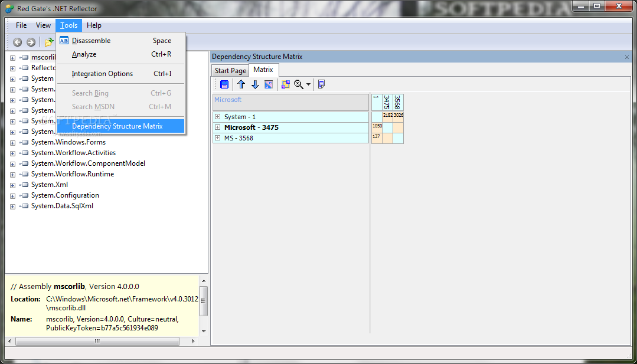Click the Back navigation arrow icon
This screenshot has width=637, height=364.
(x=18, y=42)
